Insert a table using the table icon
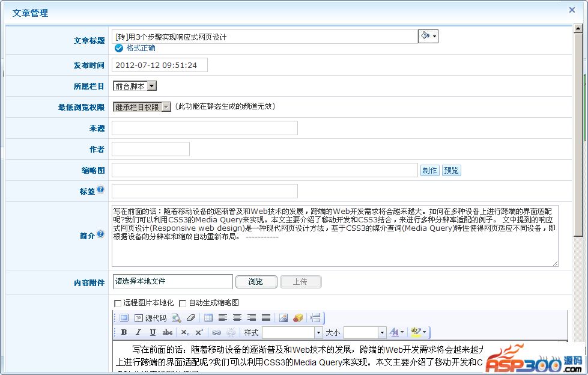The image size is (588, 375). (x=208, y=318)
